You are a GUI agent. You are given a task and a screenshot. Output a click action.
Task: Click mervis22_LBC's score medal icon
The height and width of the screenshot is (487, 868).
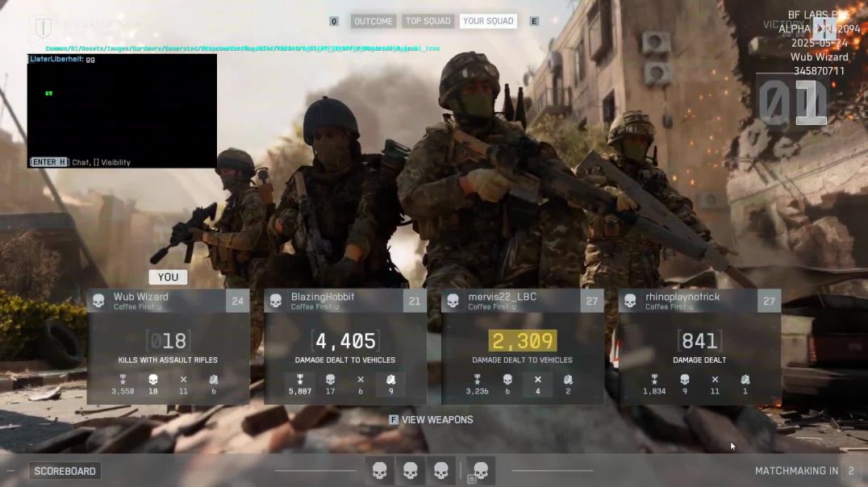pos(478,380)
